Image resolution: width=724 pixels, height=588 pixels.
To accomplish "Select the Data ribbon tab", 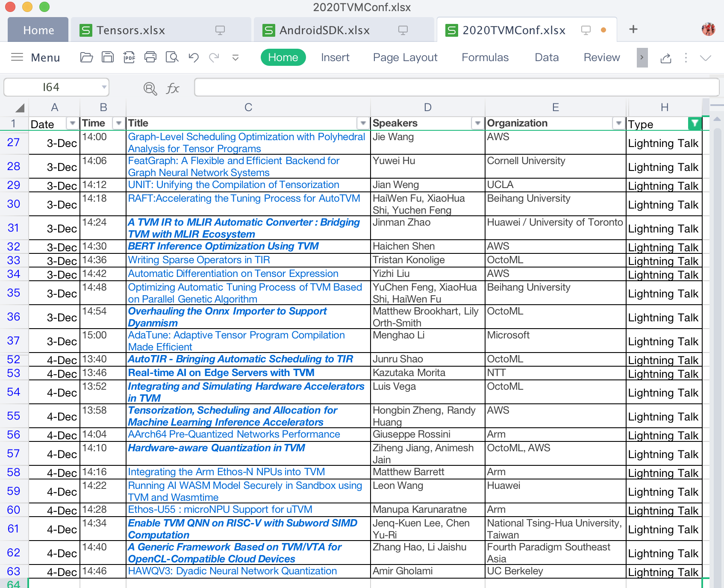I will tap(547, 57).
